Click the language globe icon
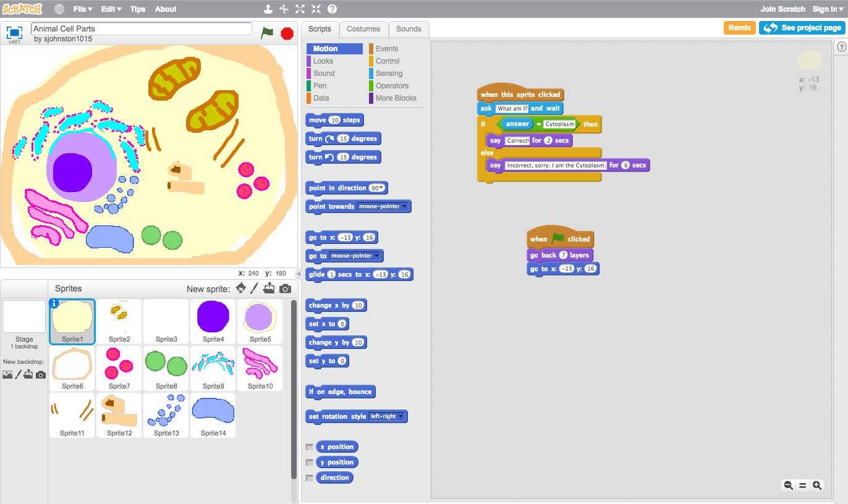 (x=59, y=9)
